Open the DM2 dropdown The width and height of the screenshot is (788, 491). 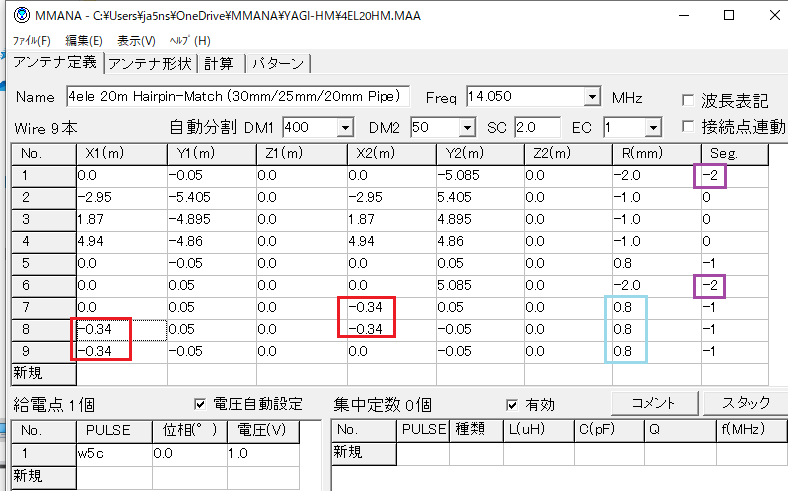click(x=467, y=128)
